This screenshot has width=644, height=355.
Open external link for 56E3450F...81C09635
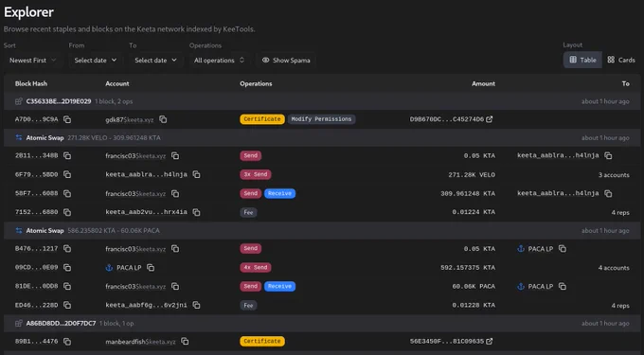tap(490, 342)
